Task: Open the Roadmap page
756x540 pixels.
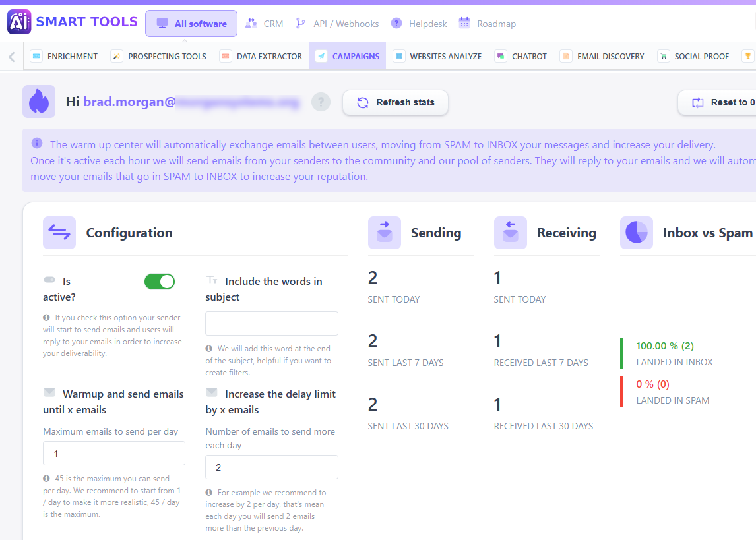Action: pos(487,24)
